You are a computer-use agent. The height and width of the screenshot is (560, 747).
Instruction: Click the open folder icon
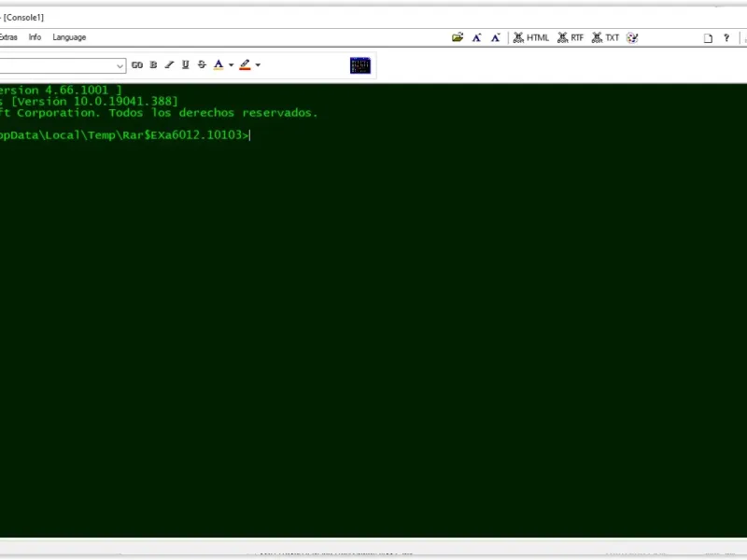(x=458, y=37)
